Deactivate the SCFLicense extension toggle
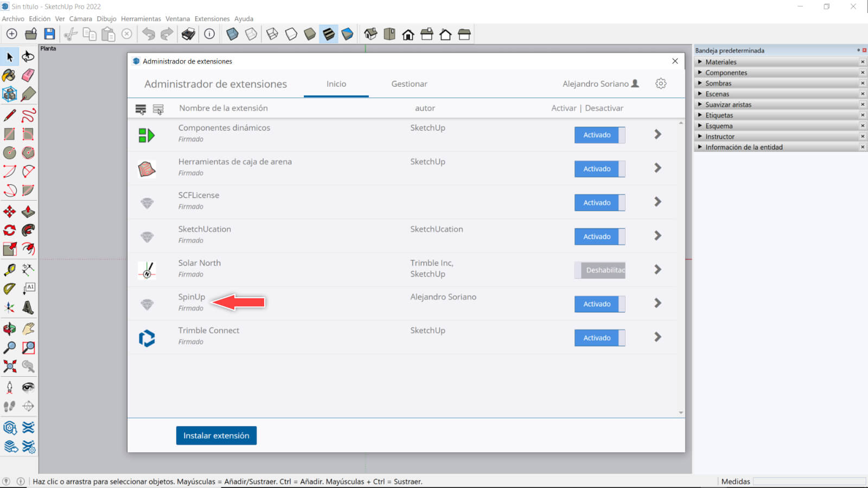 tap(600, 203)
